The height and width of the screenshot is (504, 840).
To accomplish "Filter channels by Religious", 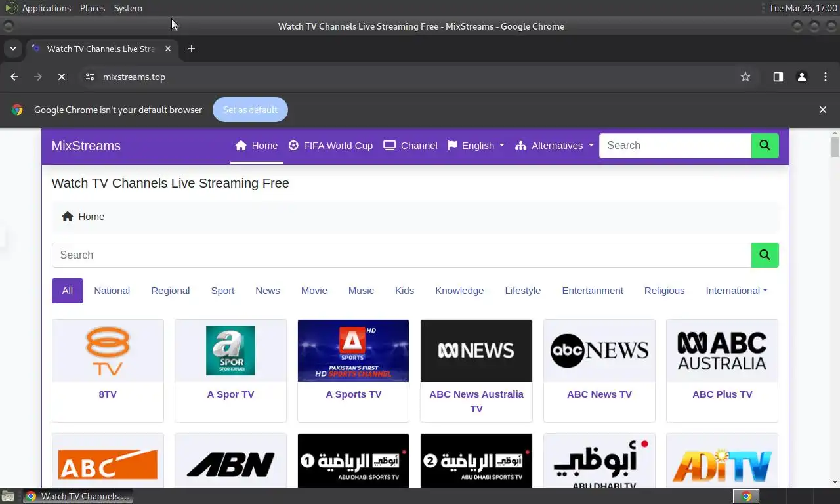I will pyautogui.click(x=664, y=291).
